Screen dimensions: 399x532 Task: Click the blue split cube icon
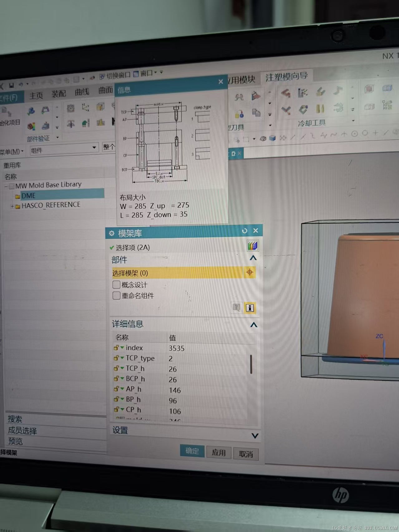(x=387, y=88)
